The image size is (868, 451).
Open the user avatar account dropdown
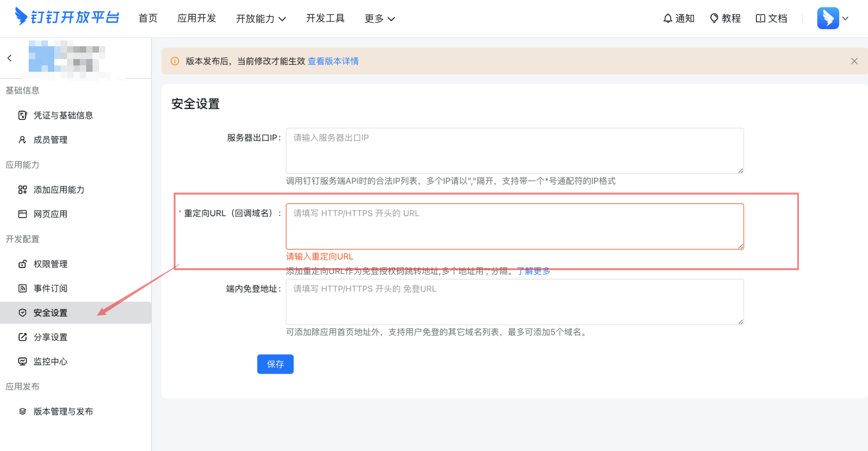(832, 18)
